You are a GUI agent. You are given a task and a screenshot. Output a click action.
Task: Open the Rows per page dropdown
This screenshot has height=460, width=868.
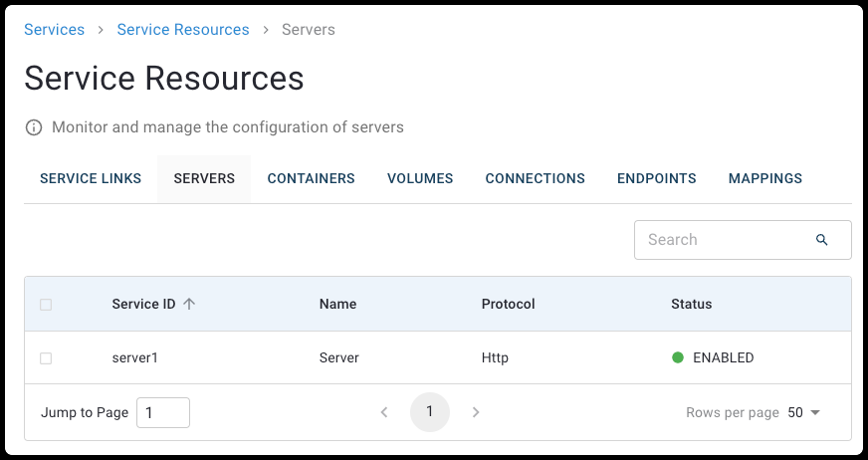[x=804, y=412]
